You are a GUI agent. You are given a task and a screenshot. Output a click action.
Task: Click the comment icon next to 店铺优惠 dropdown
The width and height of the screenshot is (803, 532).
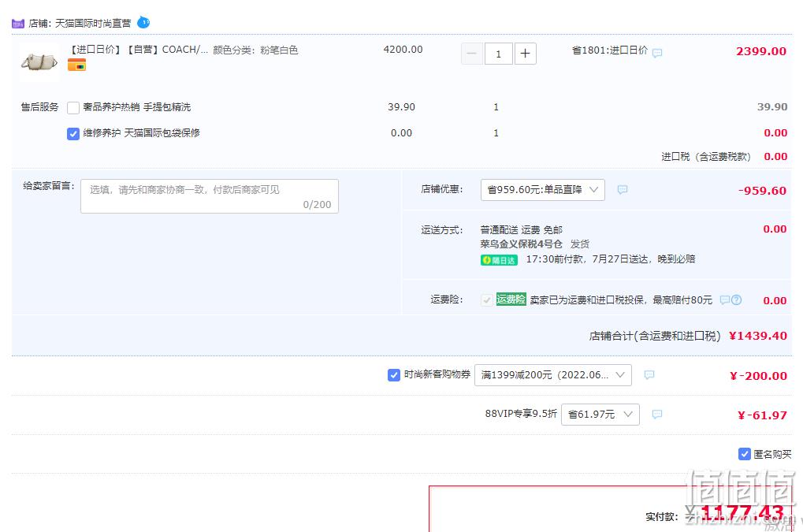pyautogui.click(x=623, y=189)
